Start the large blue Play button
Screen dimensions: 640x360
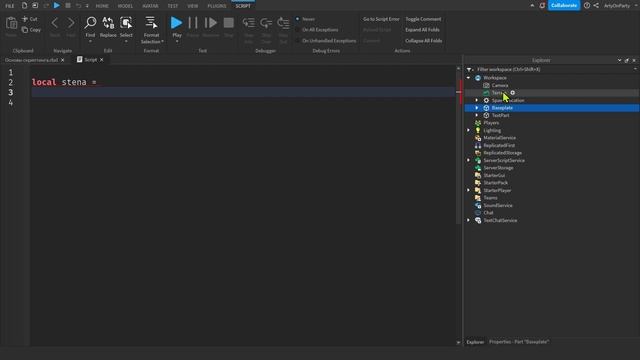point(177,23)
